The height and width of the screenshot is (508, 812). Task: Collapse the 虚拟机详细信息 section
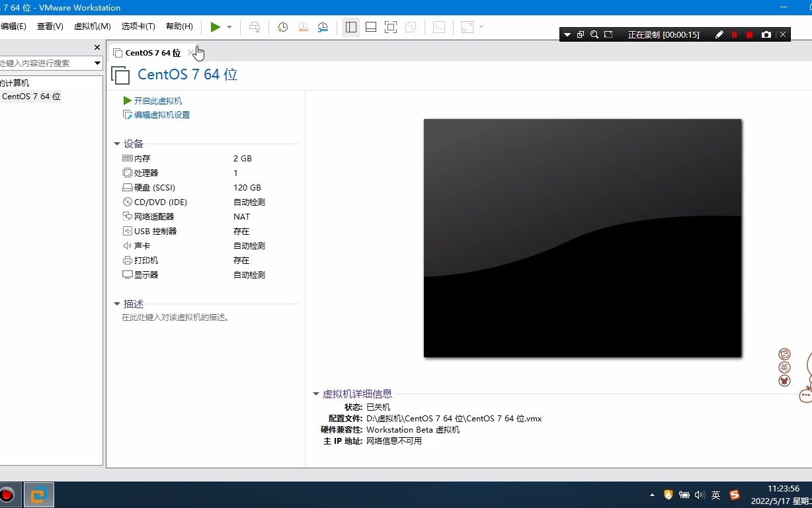(316, 394)
